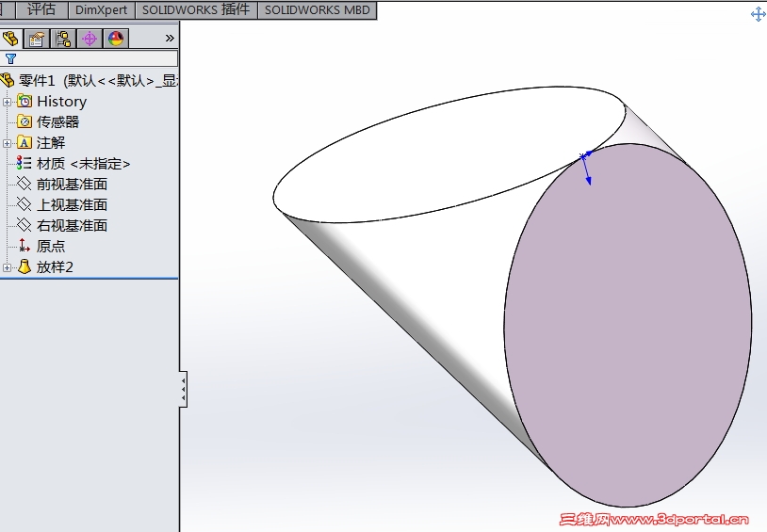Focus the feature tree filter field
Viewport: 767px width, 532px height.
89,58
